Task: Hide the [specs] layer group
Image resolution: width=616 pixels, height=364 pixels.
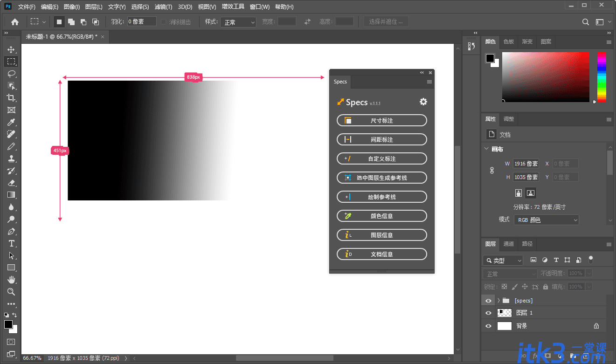Action: click(488, 301)
